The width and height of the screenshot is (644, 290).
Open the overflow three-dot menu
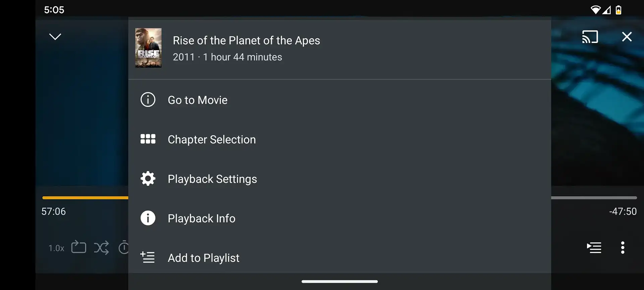click(623, 247)
